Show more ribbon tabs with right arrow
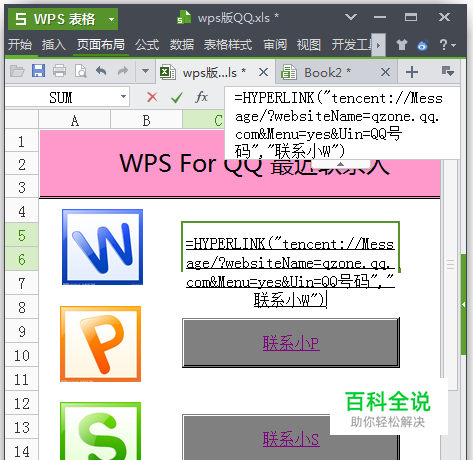The image size is (473, 460). tap(378, 45)
